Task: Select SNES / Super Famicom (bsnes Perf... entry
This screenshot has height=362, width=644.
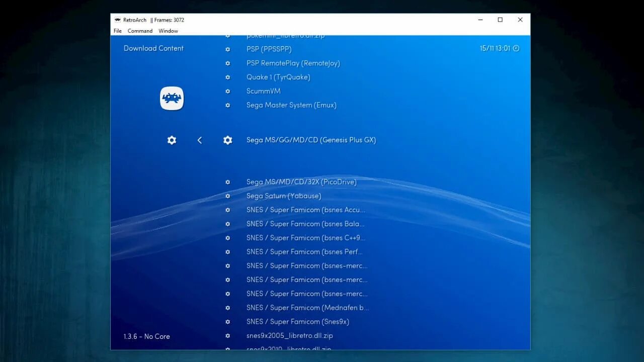Action: click(304, 252)
